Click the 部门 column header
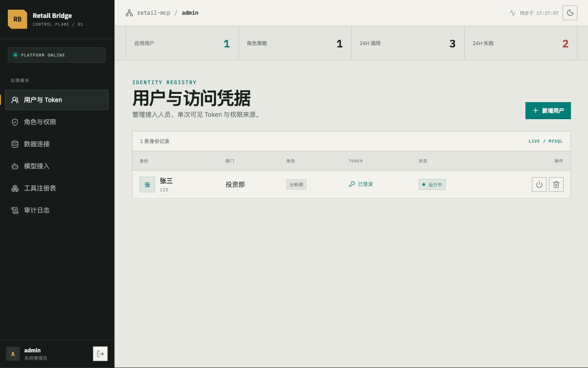This screenshot has width=588, height=368. click(230, 161)
